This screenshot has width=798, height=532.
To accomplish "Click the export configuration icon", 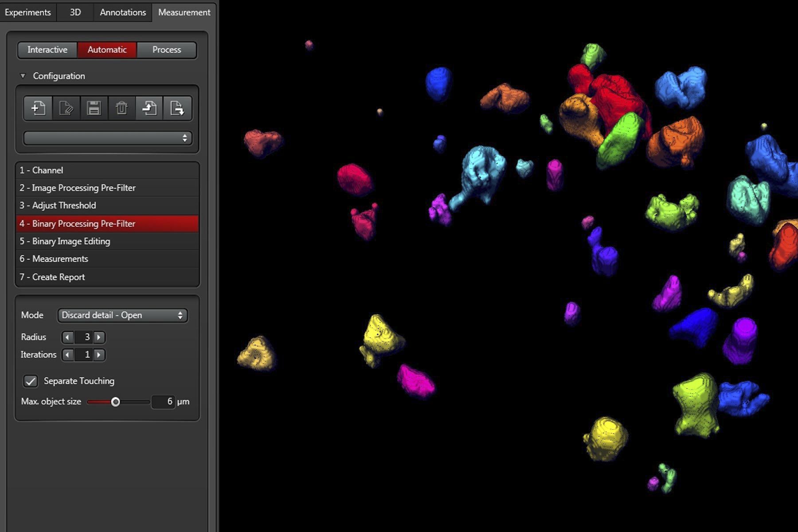I will coord(177,108).
